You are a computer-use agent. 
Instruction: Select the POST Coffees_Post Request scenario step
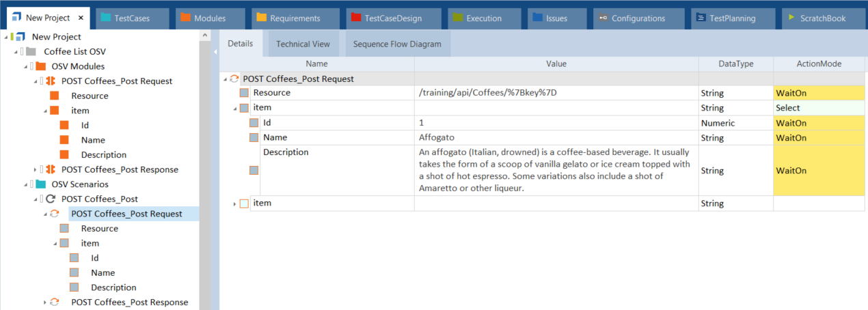[x=126, y=214]
